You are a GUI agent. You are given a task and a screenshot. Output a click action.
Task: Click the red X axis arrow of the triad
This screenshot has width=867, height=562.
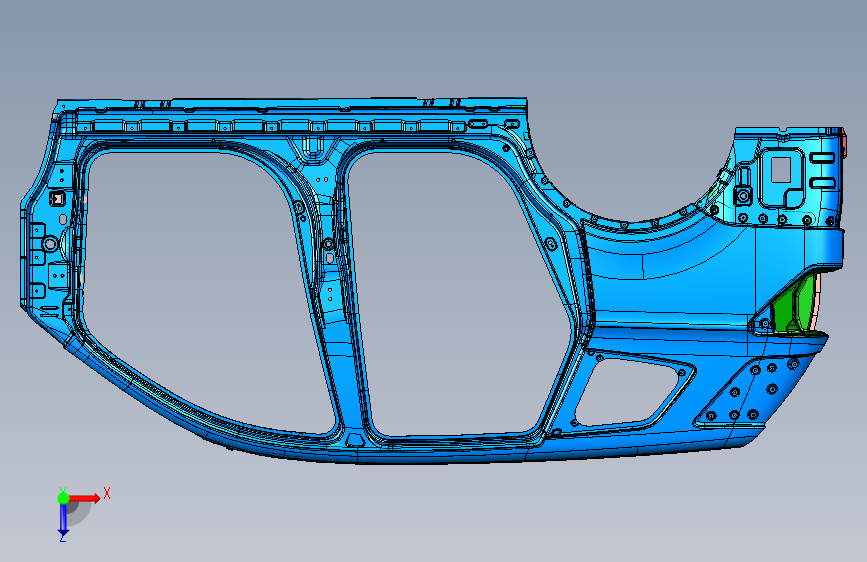(x=85, y=498)
